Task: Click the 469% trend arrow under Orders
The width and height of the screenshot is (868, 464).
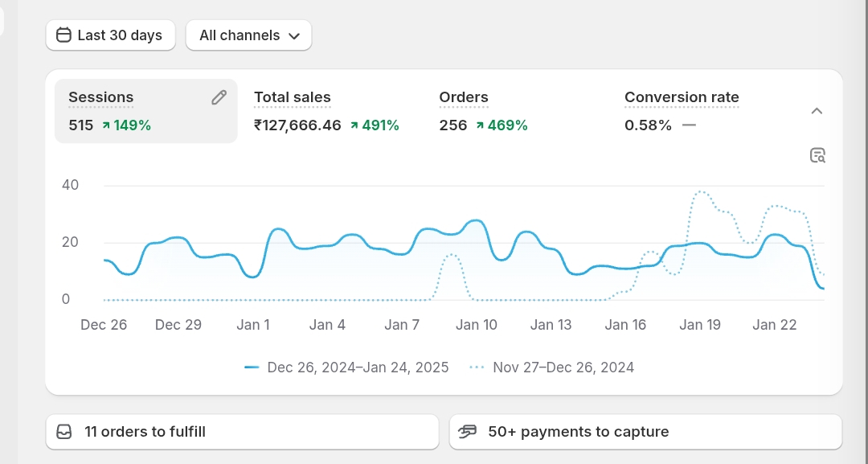Action: tap(481, 125)
